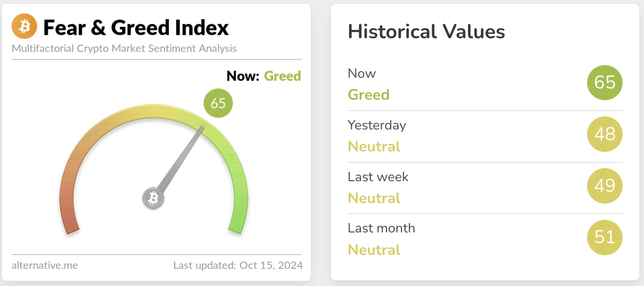Click the Historical Values heading
The height and width of the screenshot is (286, 644).
[x=426, y=32]
